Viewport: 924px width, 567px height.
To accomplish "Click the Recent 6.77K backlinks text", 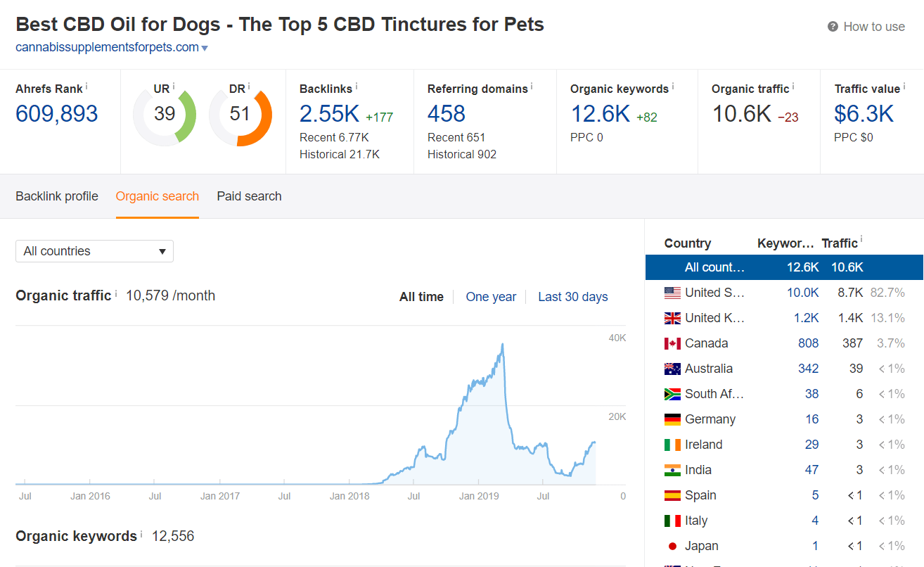I will coord(334,137).
